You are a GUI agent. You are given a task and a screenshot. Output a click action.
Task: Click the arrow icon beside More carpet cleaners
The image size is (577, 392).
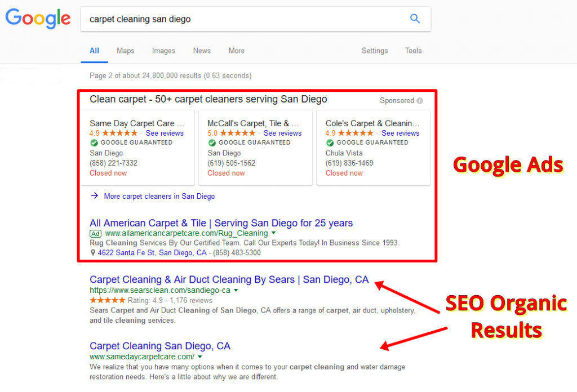[x=95, y=196]
